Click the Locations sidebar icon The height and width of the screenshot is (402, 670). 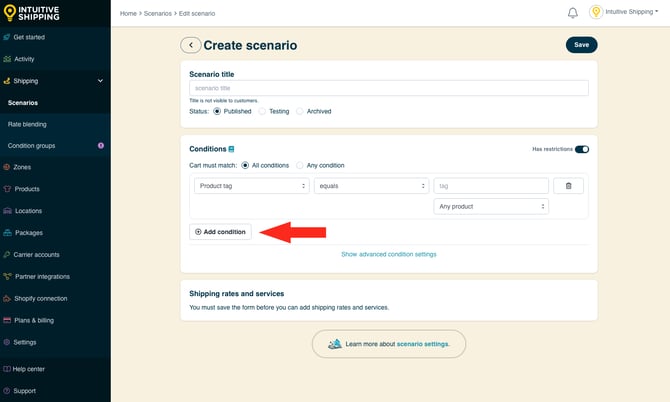pyautogui.click(x=7, y=211)
